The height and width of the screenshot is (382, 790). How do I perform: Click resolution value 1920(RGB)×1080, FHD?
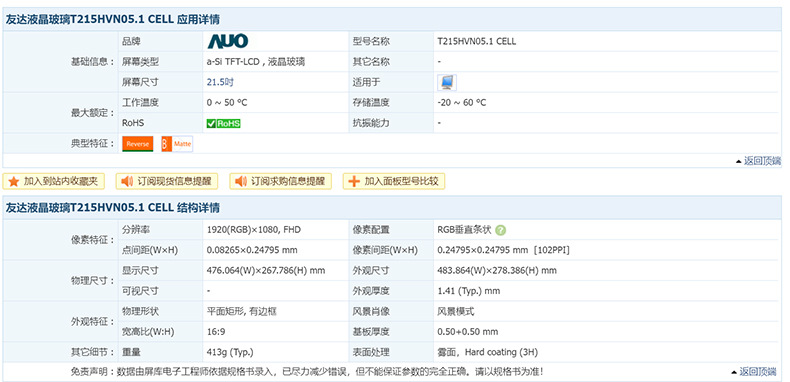(x=253, y=230)
